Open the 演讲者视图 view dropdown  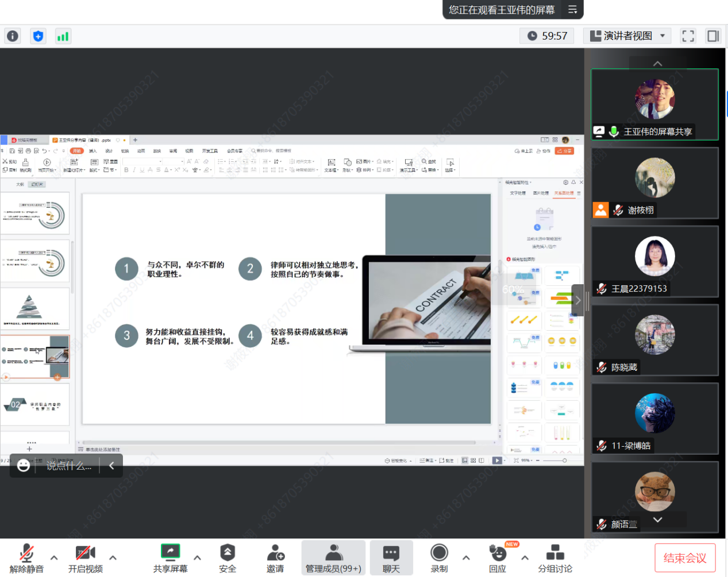pos(627,36)
